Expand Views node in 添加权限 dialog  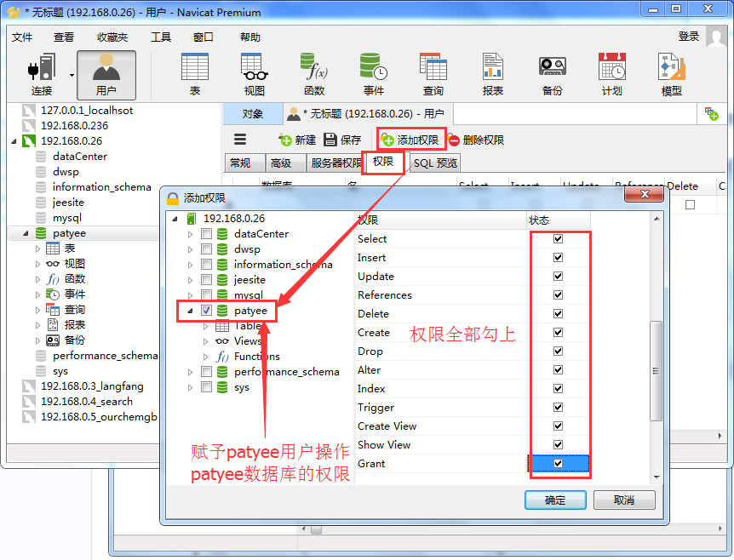(205, 341)
